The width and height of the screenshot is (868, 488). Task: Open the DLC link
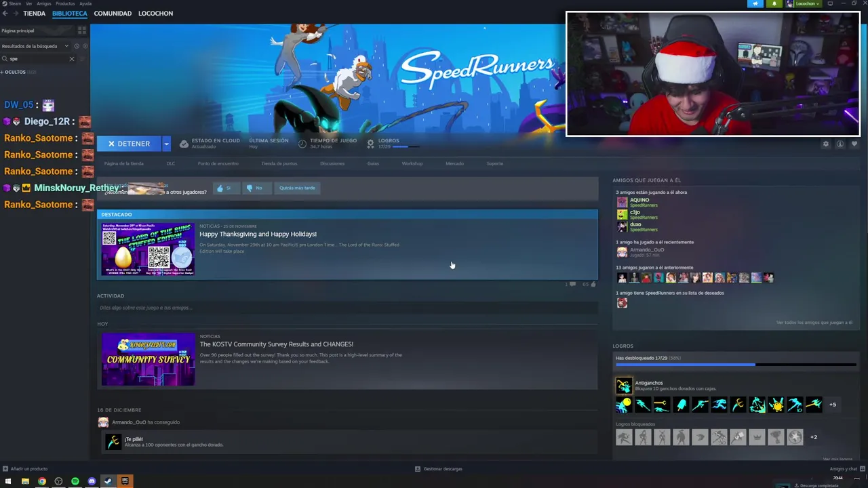(x=171, y=163)
